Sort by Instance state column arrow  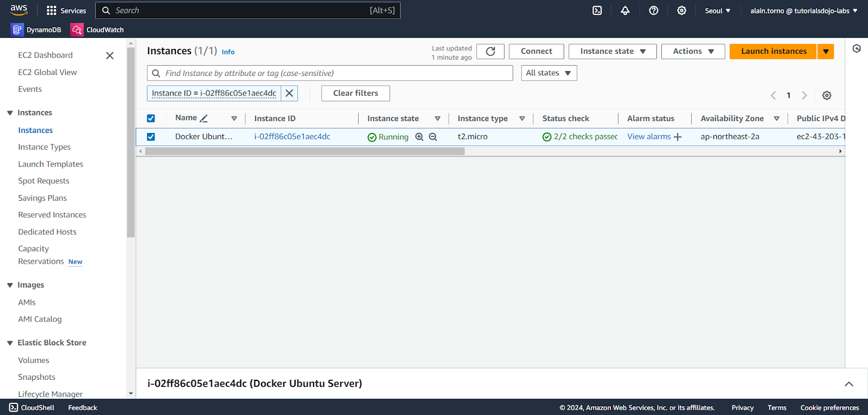[x=438, y=118]
